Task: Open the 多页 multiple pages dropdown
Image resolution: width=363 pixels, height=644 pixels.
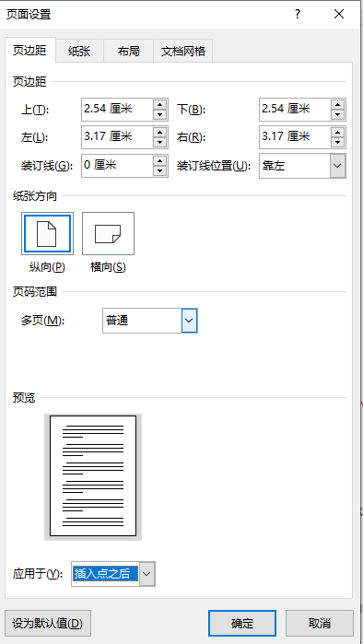Action: (189, 321)
